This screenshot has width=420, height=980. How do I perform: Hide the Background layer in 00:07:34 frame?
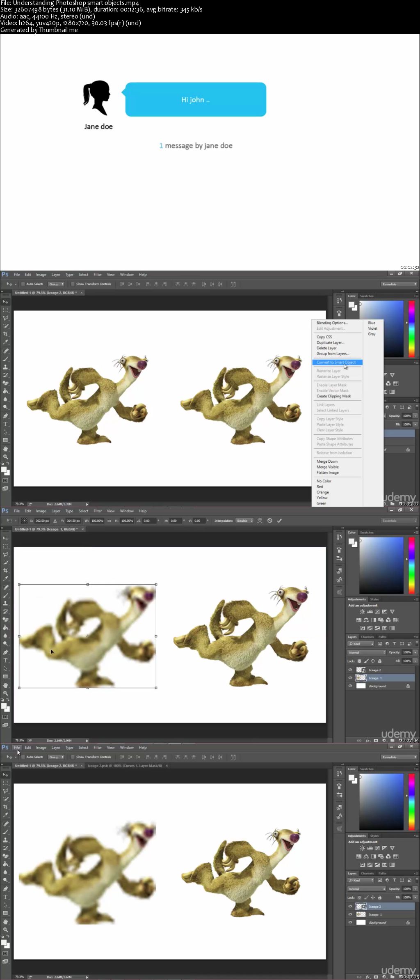350,686
